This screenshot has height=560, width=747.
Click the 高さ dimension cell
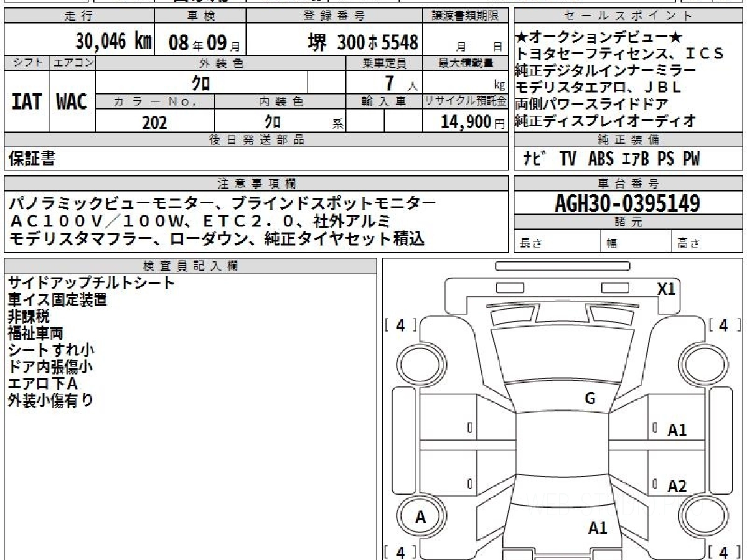click(x=707, y=241)
